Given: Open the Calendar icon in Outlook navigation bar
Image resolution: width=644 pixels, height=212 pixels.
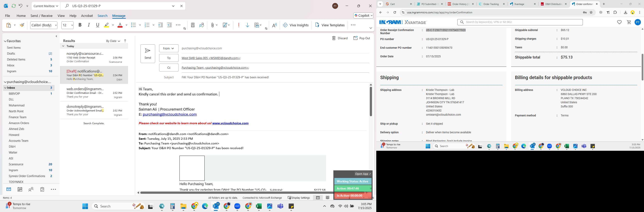Looking at the screenshot, I should [x=20, y=189].
